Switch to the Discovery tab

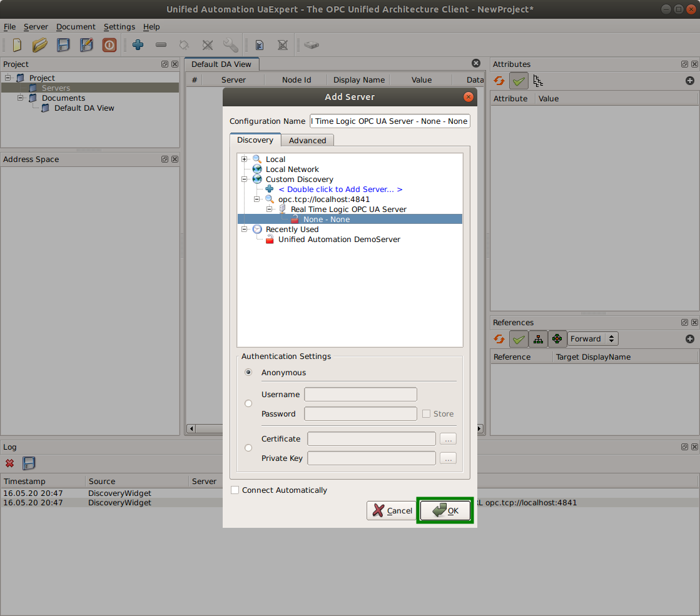click(x=255, y=139)
